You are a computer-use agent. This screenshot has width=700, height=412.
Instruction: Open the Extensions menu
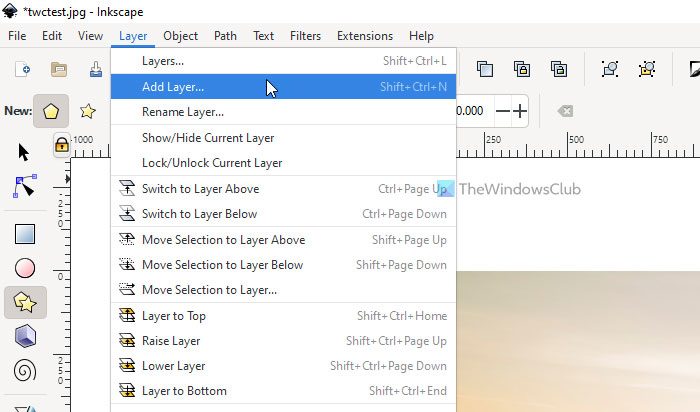(365, 36)
